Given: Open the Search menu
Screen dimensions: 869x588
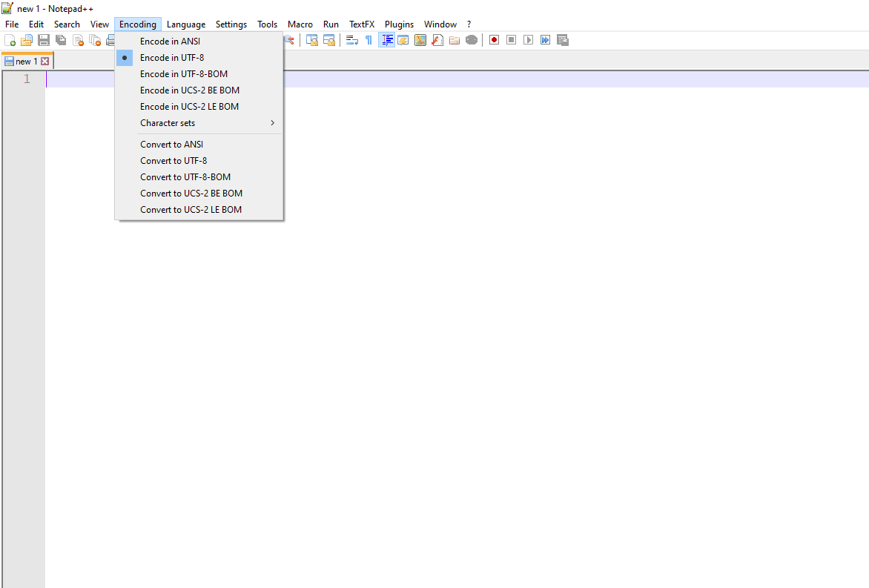Looking at the screenshot, I should 67,24.
